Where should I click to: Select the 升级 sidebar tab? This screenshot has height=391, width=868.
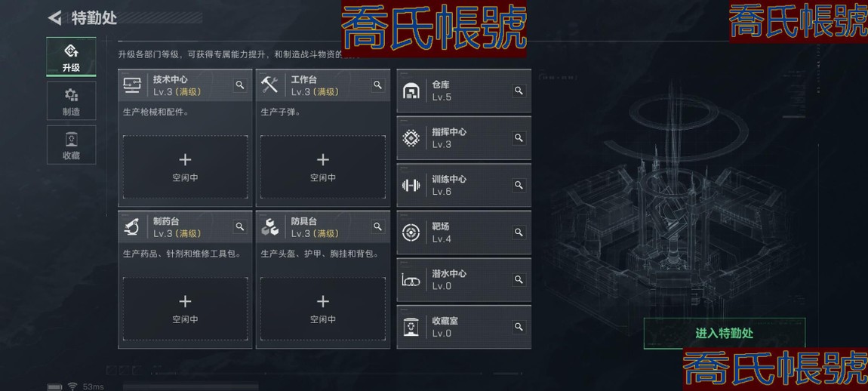[71, 57]
